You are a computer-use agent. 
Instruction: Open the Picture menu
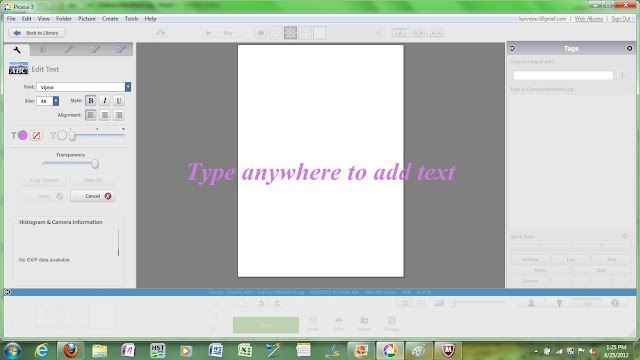pyautogui.click(x=87, y=19)
